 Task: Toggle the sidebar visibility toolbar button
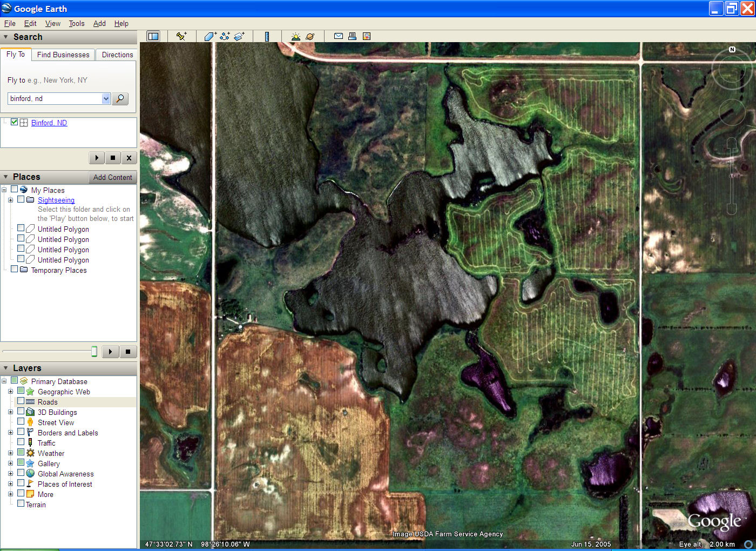click(153, 36)
